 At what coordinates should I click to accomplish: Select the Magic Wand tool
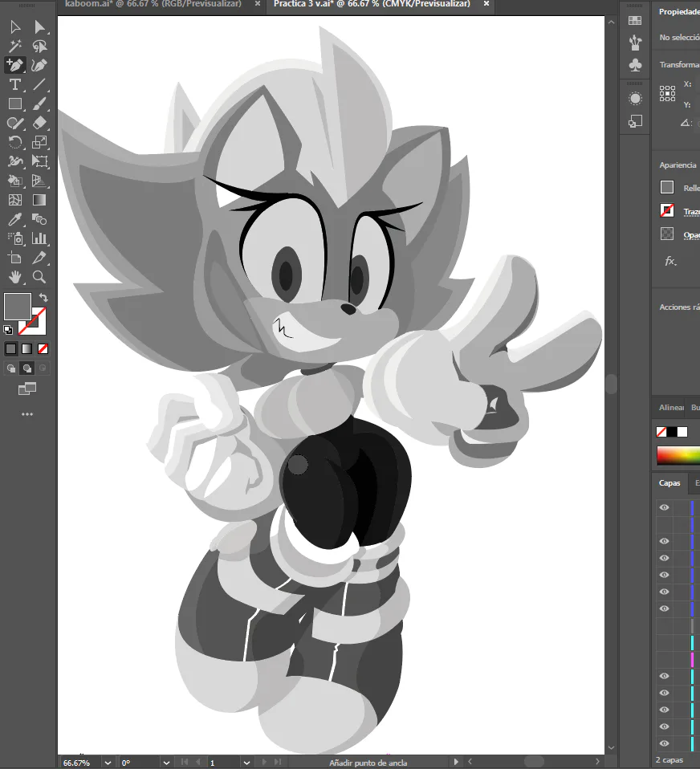tap(14, 46)
